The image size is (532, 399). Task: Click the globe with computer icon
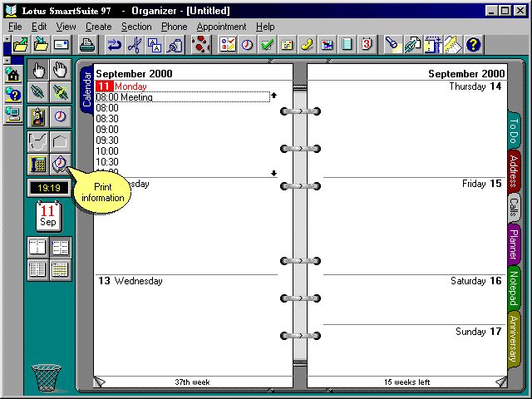click(13, 115)
